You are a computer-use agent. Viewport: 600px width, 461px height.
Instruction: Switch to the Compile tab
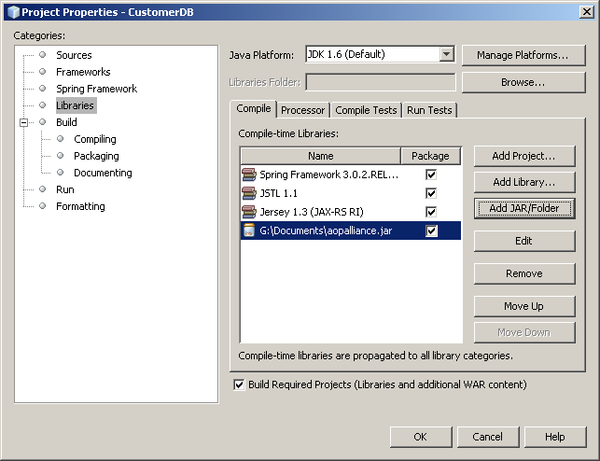(253, 109)
